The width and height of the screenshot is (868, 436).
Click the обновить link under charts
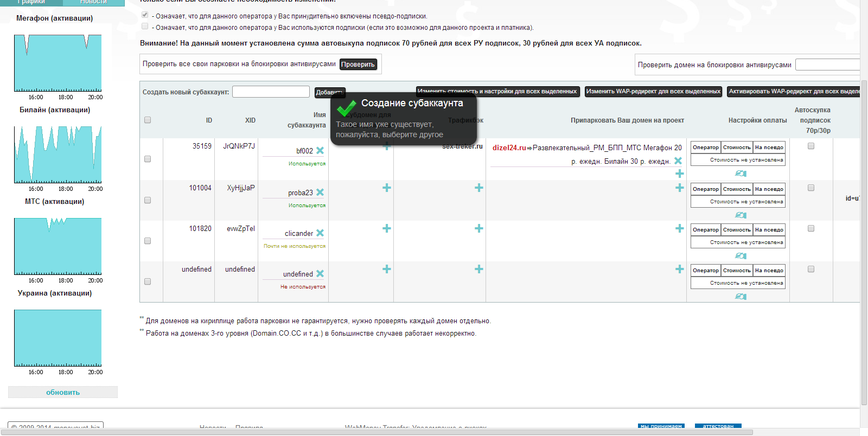pos(63,392)
